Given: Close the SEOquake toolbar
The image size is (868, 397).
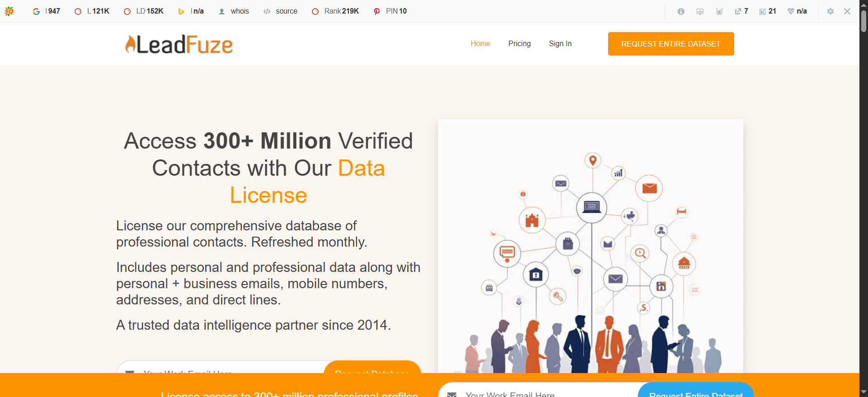Looking at the screenshot, I should 847,11.
